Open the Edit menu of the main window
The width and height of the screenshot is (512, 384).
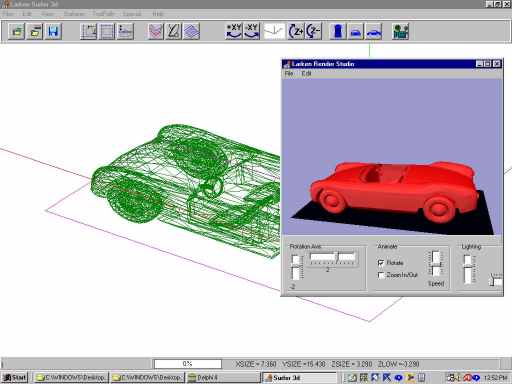click(27, 14)
